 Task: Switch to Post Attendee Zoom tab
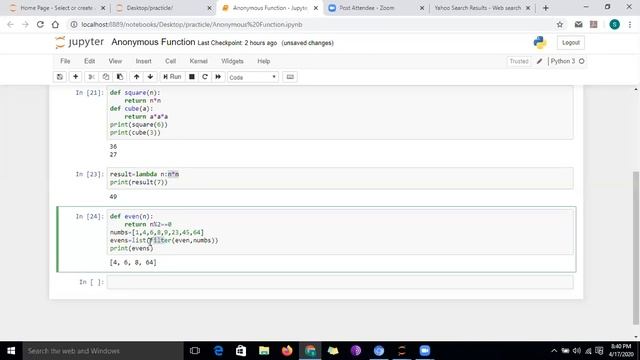376,8
